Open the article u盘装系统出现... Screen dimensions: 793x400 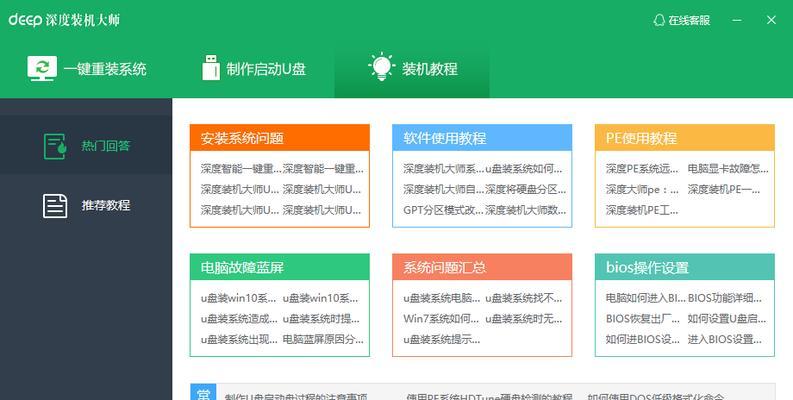239,340
